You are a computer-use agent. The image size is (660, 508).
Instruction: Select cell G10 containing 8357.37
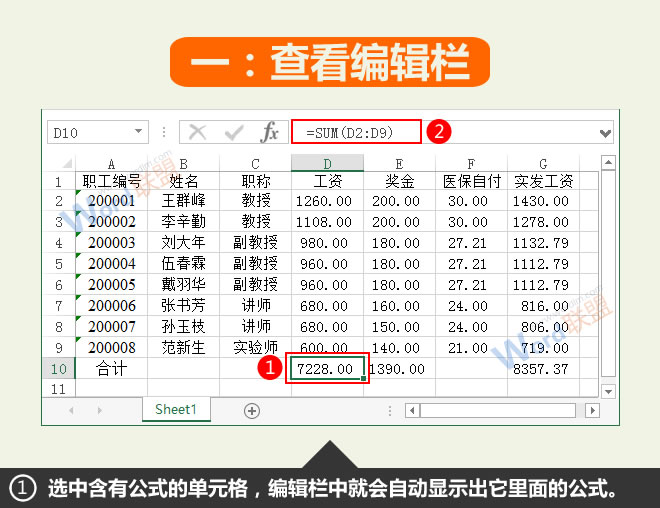click(x=542, y=369)
